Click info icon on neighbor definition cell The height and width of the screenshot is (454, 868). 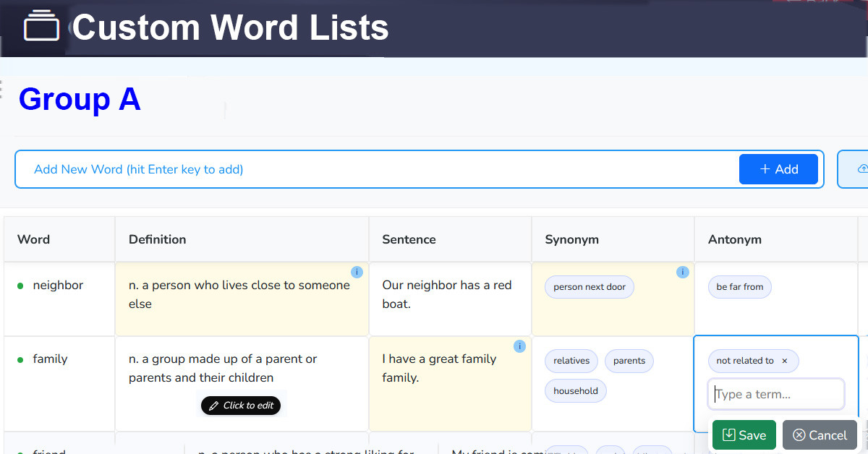(357, 272)
